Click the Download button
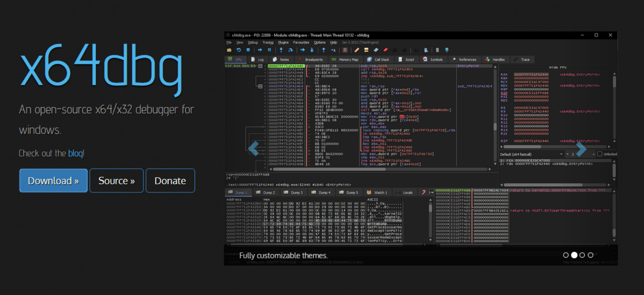This screenshot has width=644, height=295. (53, 181)
